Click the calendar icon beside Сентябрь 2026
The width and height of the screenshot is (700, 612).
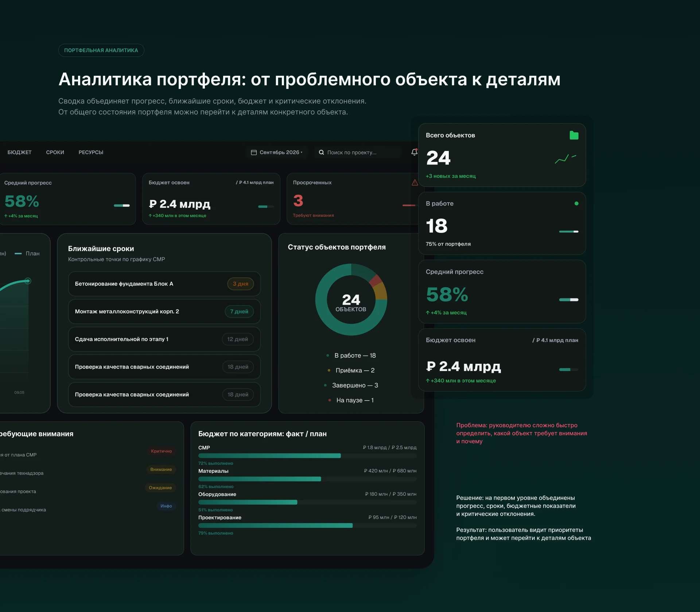click(254, 152)
